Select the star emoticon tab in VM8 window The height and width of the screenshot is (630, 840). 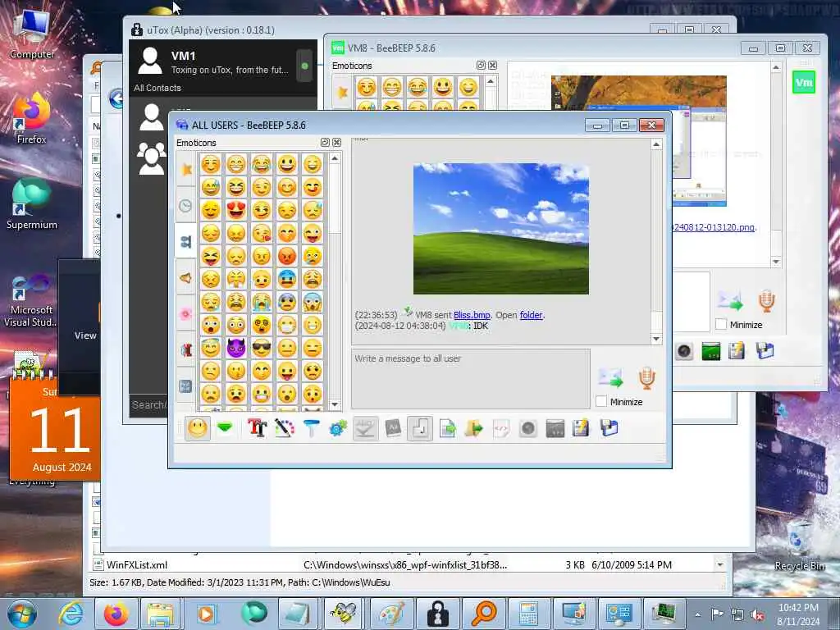342,92
